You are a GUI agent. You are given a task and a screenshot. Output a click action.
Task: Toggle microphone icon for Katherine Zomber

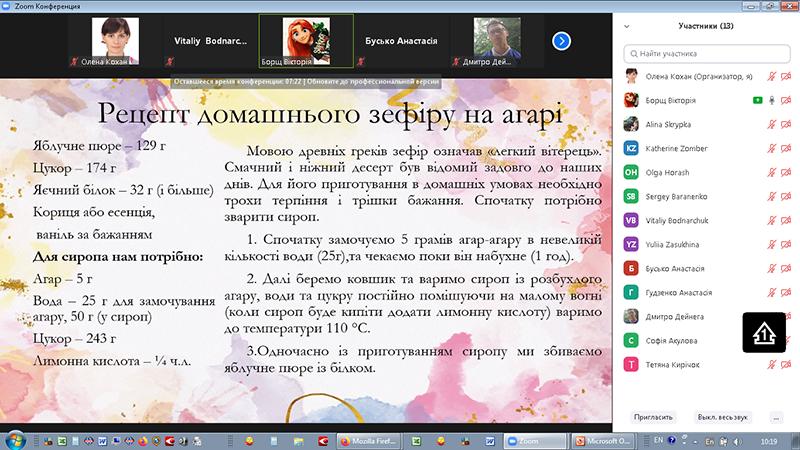click(771, 148)
